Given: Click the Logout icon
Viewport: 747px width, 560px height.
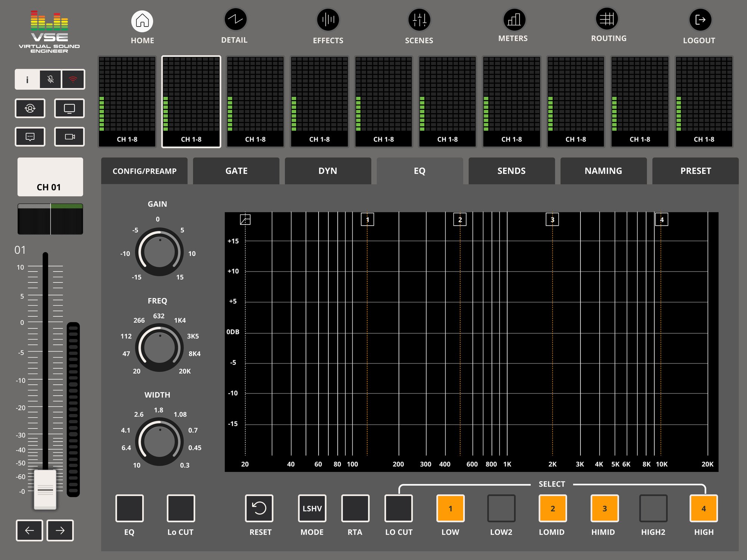Looking at the screenshot, I should (700, 20).
